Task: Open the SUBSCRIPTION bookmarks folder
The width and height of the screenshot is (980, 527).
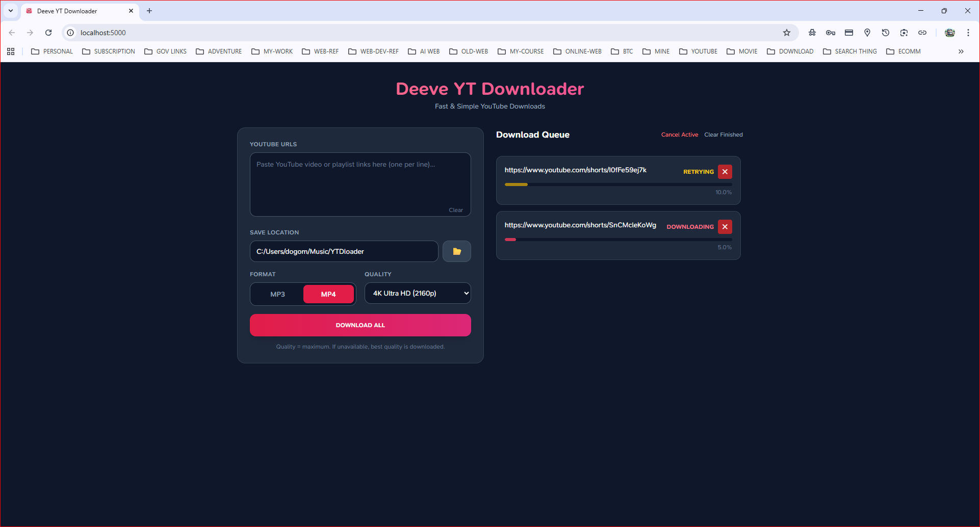Action: click(x=109, y=51)
